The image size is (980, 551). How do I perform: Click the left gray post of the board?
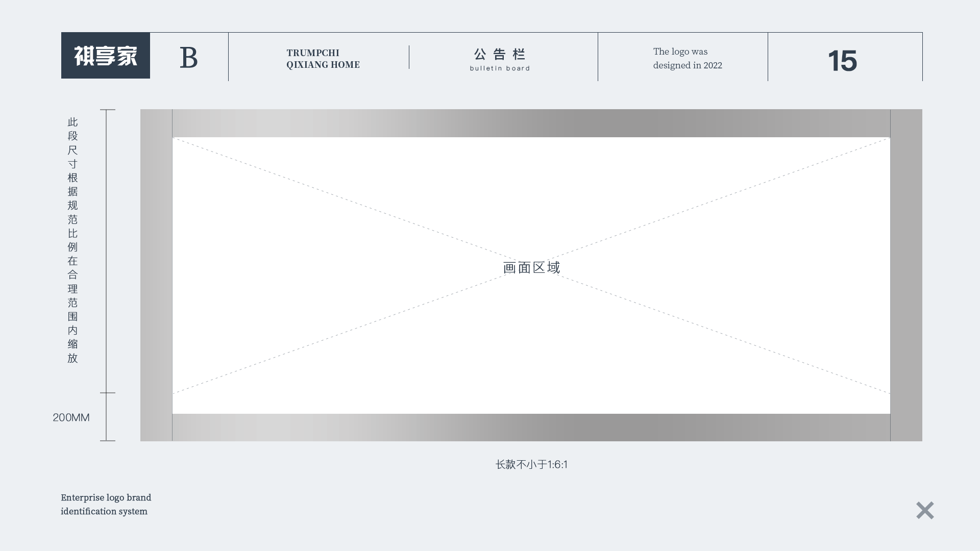156,275
